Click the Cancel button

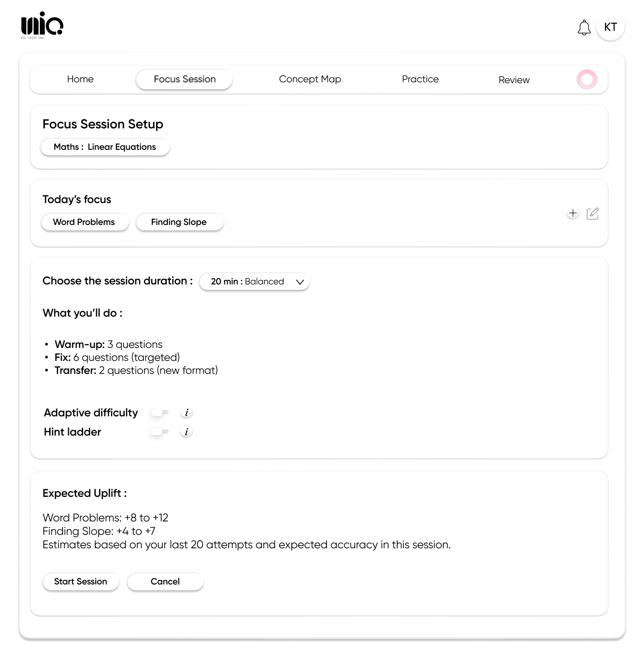(x=165, y=582)
